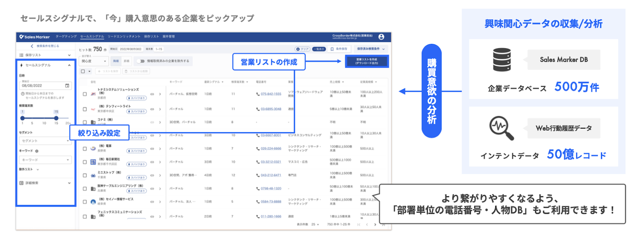Click the Sales Marker logo
Viewport: 644px width, 236px height.
tap(34, 37)
